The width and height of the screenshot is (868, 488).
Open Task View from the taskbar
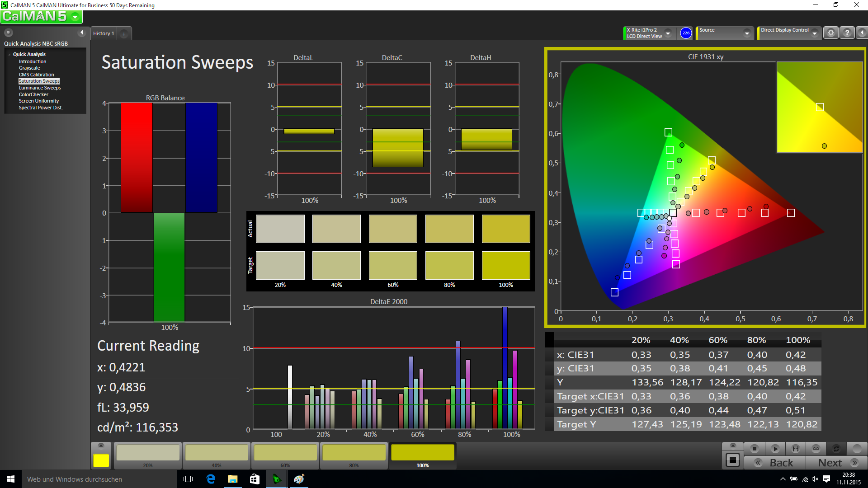pyautogui.click(x=188, y=479)
